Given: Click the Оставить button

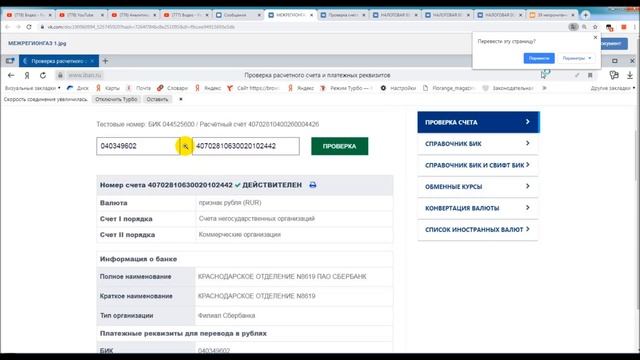Looking at the screenshot, I should (157, 99).
